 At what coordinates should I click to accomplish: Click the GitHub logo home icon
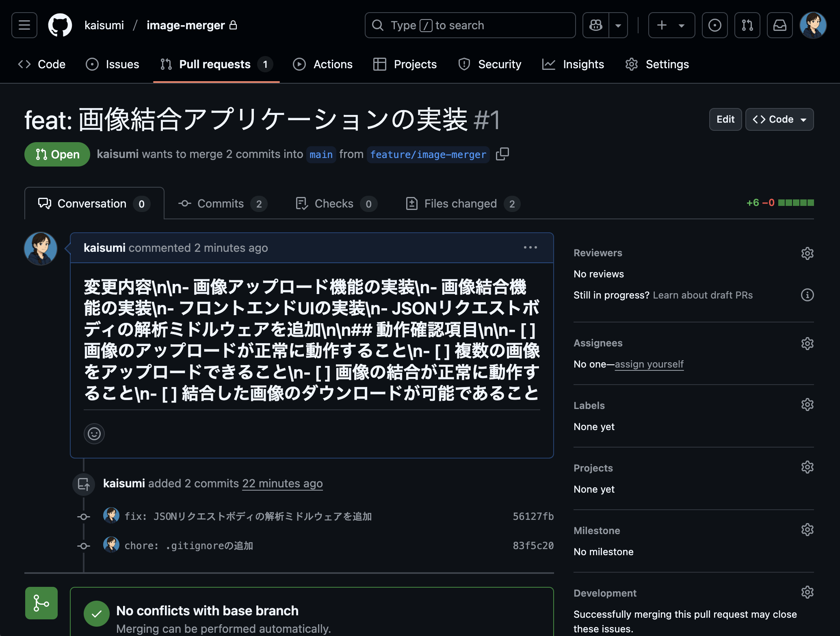point(60,25)
